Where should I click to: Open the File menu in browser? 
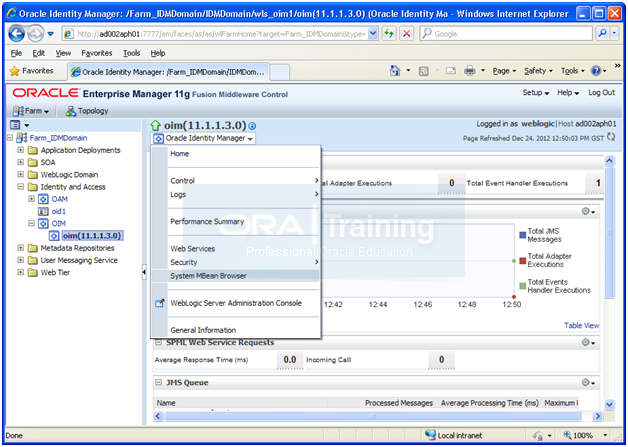[16, 53]
